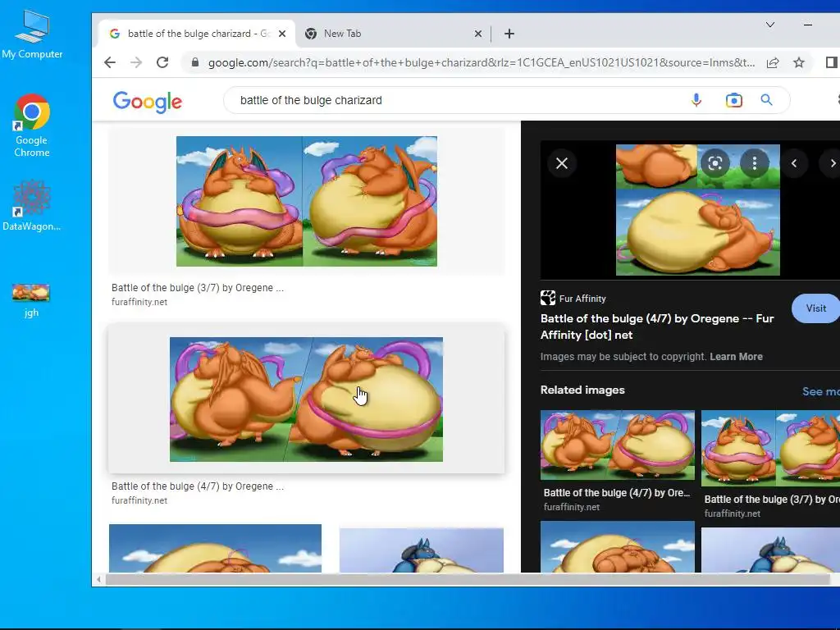Image resolution: width=840 pixels, height=630 pixels.
Task: Bookmark this page with the star icon
Action: click(x=799, y=62)
